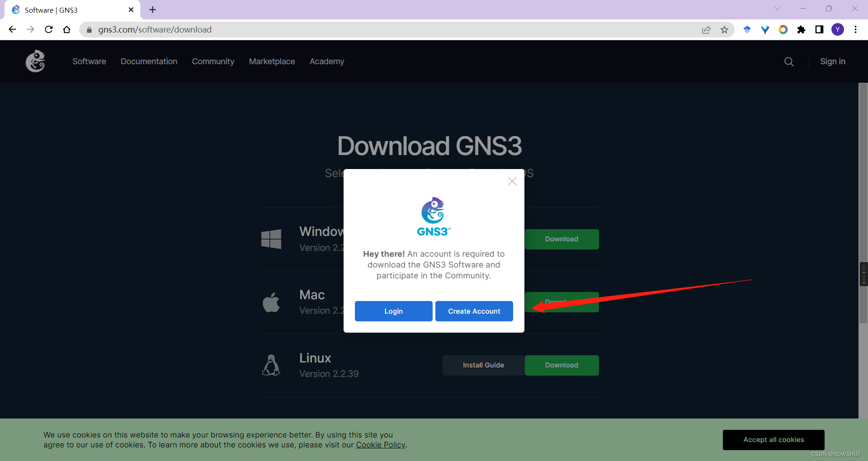The height and width of the screenshot is (461, 868).
Task: Open the blue bird extension icon
Action: coord(747,29)
